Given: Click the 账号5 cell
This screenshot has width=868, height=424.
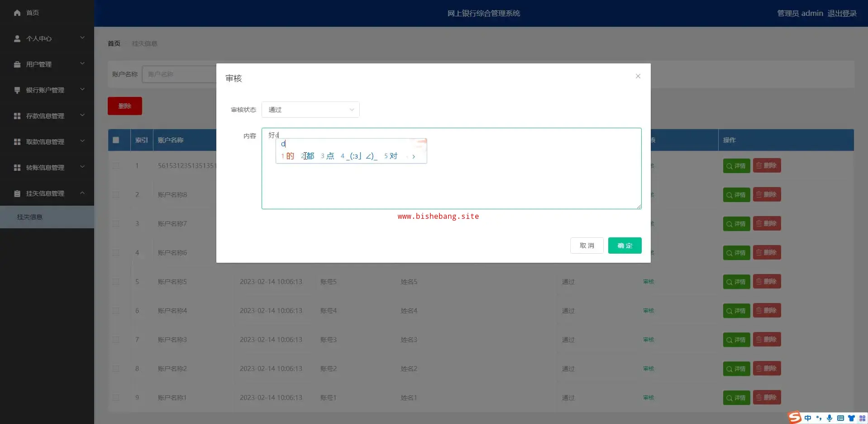Looking at the screenshot, I should [329, 282].
